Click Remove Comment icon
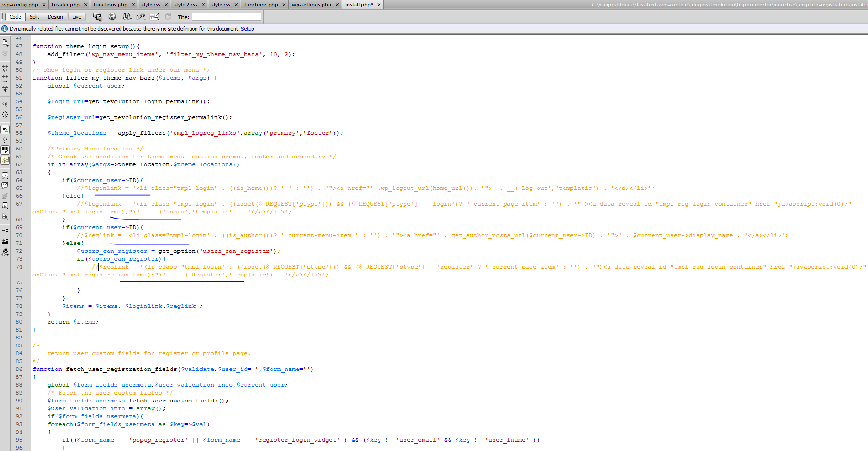Image resolution: width=868 pixels, height=451 pixels. [5, 186]
